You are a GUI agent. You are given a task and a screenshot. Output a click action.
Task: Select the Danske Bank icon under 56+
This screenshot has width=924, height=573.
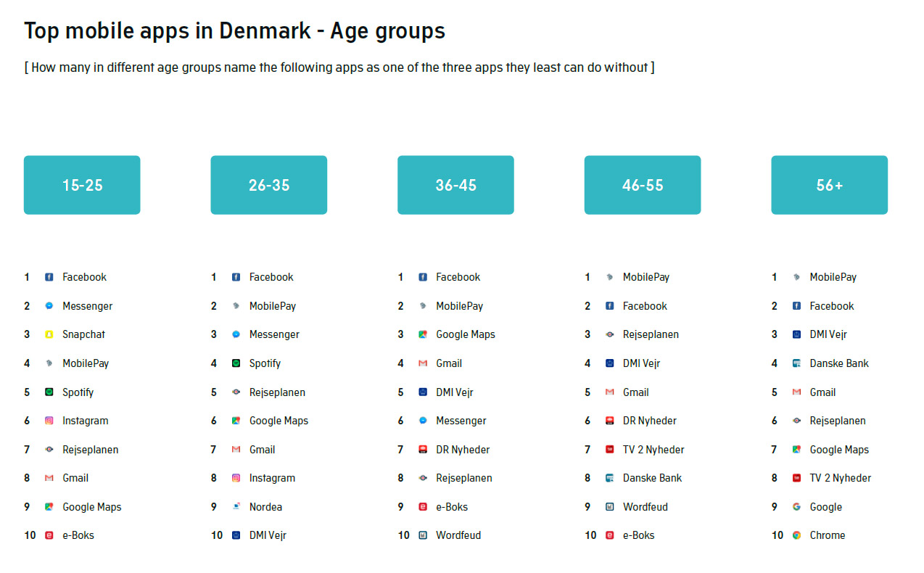click(x=796, y=363)
